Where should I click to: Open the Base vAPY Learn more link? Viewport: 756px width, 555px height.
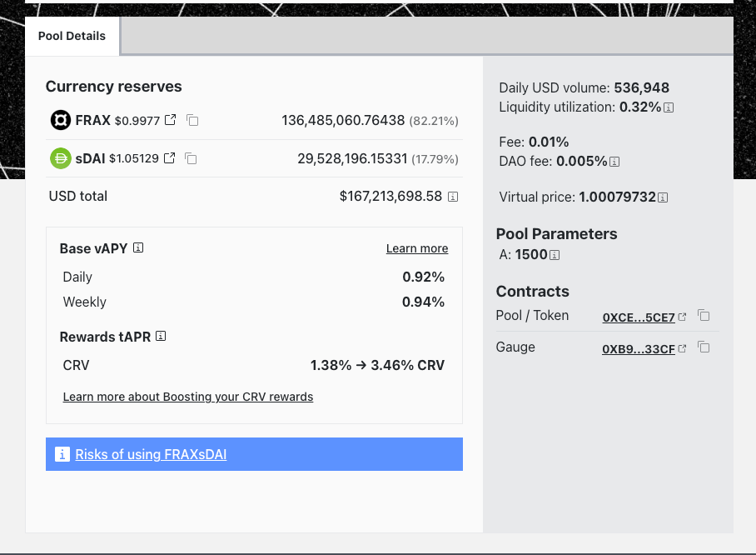pos(416,248)
